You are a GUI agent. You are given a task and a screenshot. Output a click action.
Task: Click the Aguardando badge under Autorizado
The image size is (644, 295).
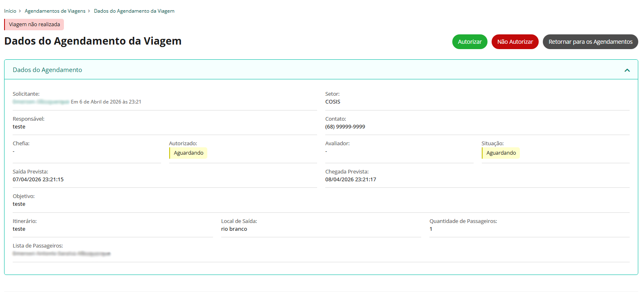coord(188,153)
